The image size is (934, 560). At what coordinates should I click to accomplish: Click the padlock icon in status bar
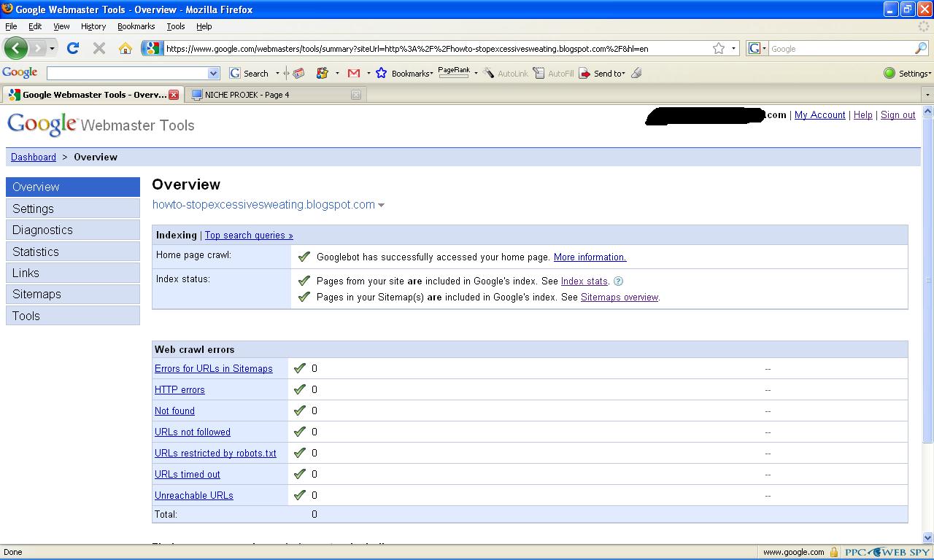(x=833, y=552)
